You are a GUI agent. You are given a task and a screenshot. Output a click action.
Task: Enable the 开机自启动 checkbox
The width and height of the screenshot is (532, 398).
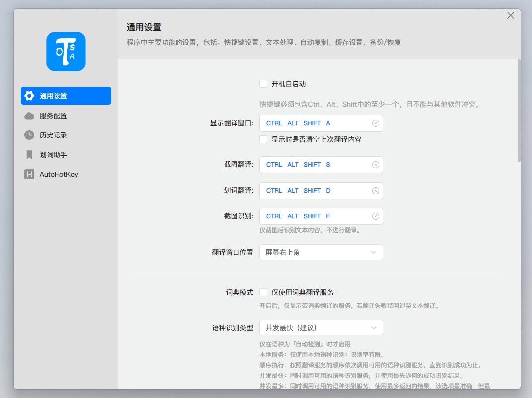[263, 84]
